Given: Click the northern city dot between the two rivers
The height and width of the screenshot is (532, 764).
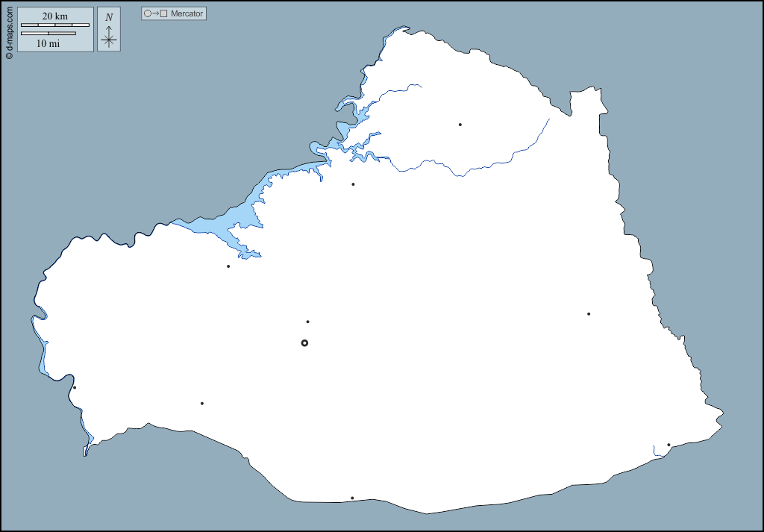Looking at the screenshot, I should [460, 125].
